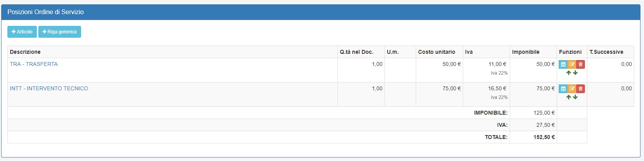Click the Costo unitario column header
This screenshot has width=644, height=161.
(437, 52)
